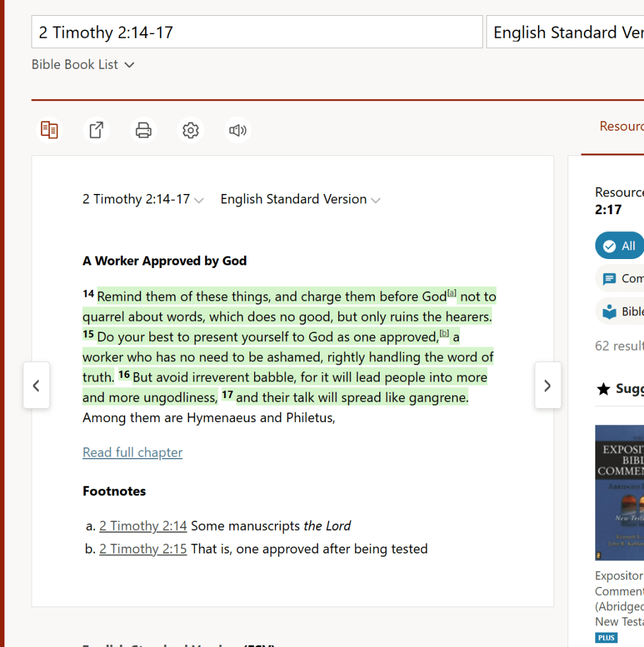Go to previous passage arrow

click(x=37, y=385)
